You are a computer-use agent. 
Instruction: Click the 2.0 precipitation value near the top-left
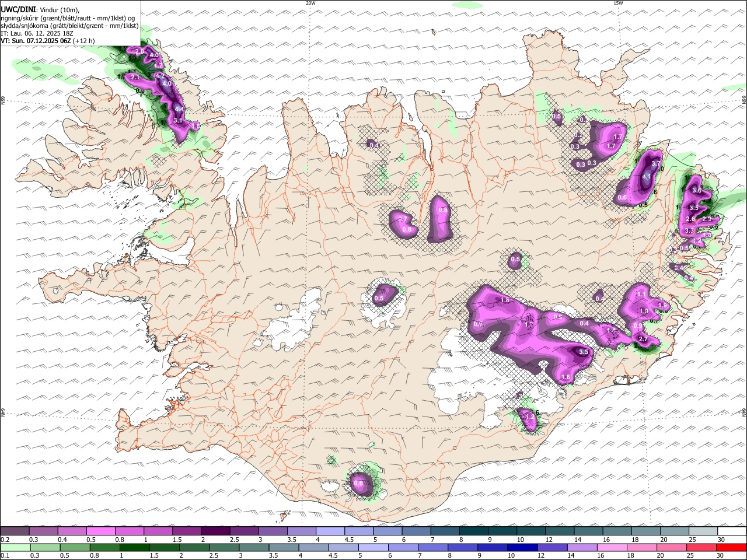(x=139, y=52)
